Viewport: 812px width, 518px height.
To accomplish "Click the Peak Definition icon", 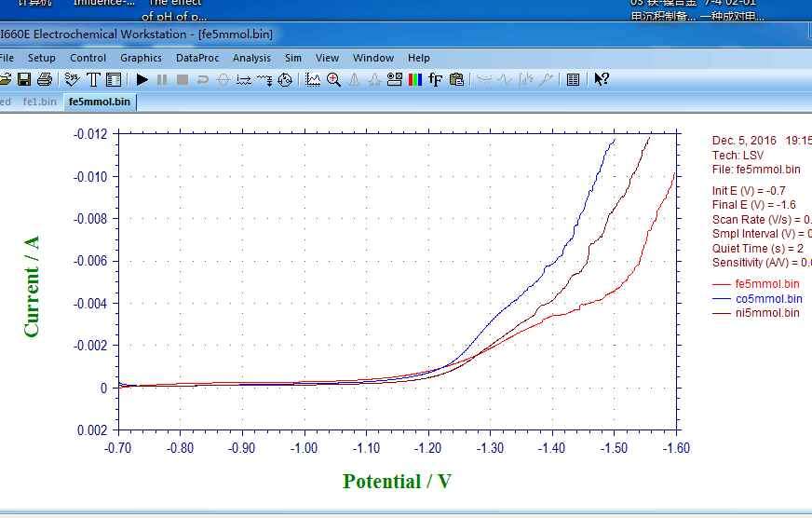I will 374,80.
